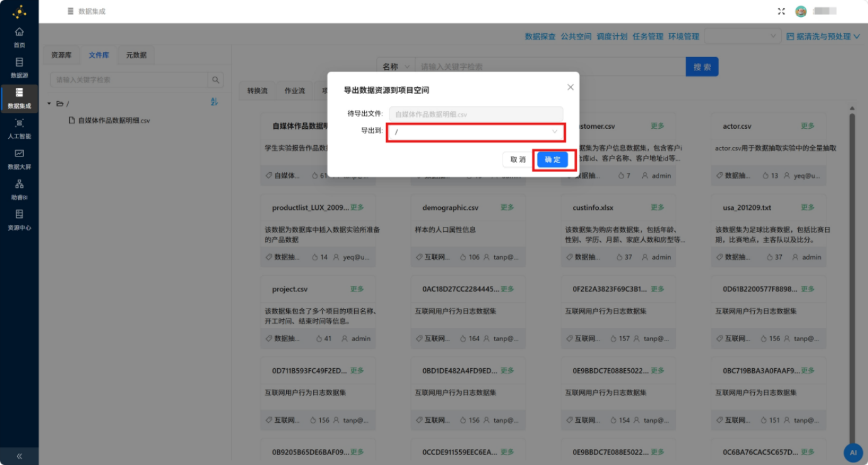Open the user avatar menu
The width and height of the screenshot is (868, 465).
[801, 11]
